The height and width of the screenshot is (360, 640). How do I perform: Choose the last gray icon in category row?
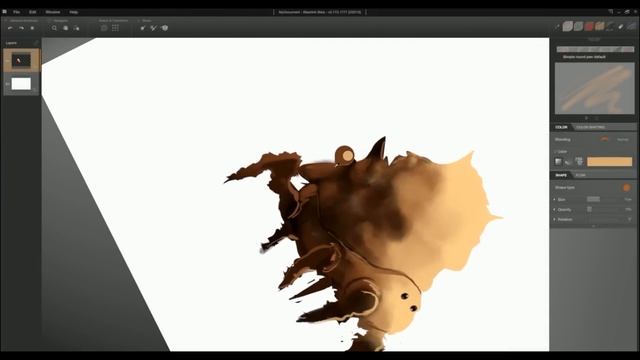[631, 27]
